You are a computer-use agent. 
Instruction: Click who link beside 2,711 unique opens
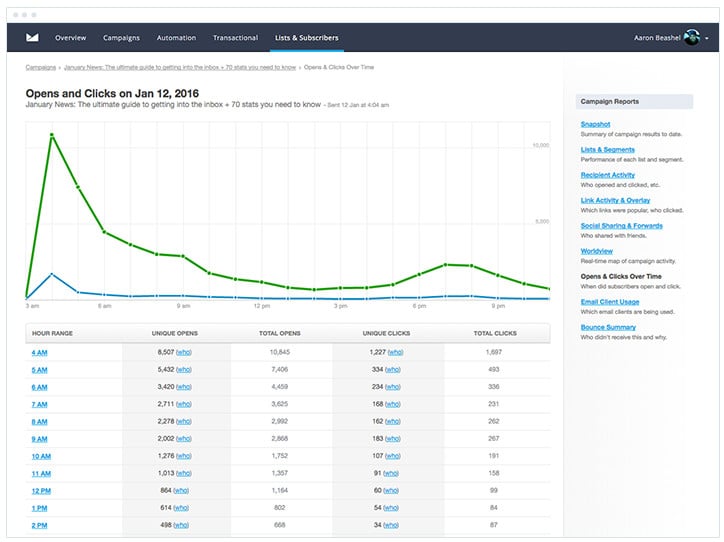coord(184,404)
